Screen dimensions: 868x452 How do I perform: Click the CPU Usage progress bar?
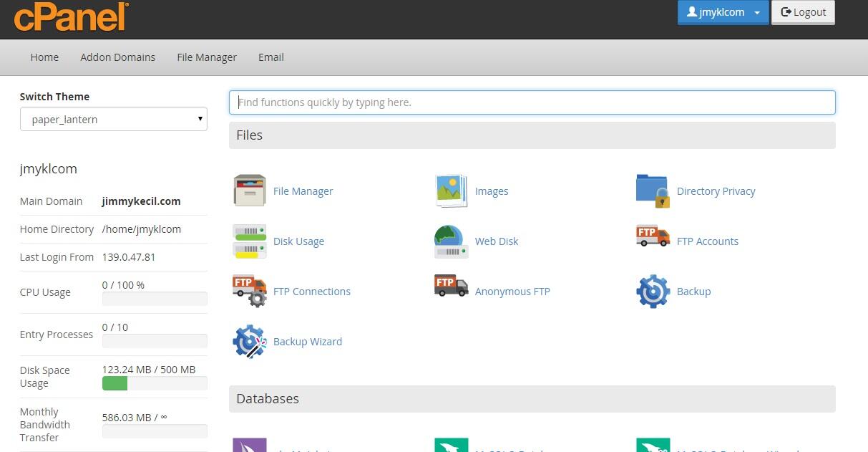(x=155, y=299)
